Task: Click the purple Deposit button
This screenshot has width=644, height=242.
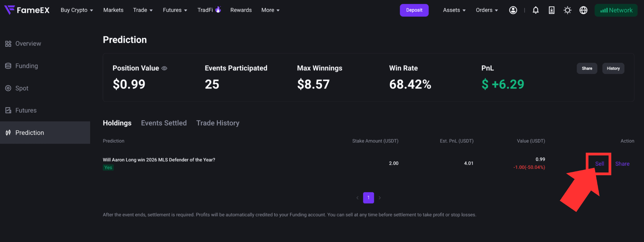Action: pos(414,10)
